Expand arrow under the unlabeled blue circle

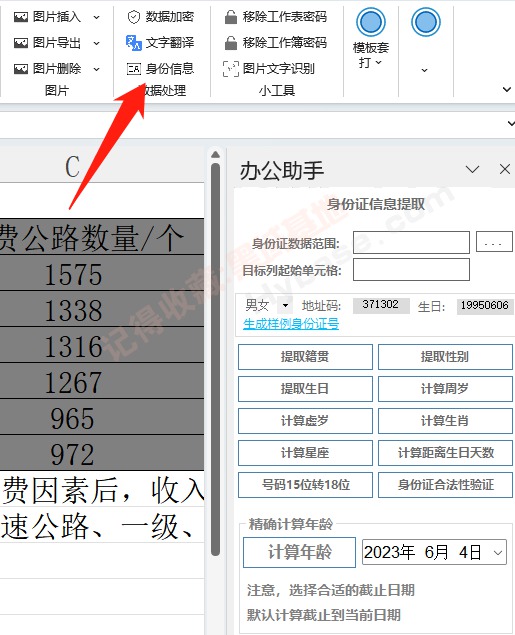tap(424, 70)
